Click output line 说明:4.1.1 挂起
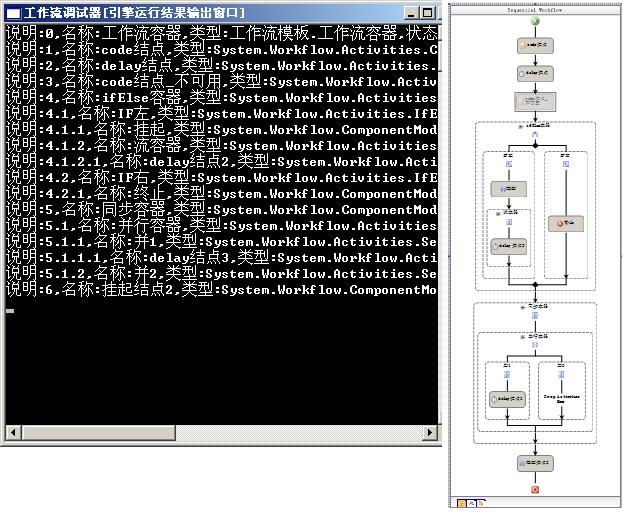634x514 pixels. tap(222, 129)
